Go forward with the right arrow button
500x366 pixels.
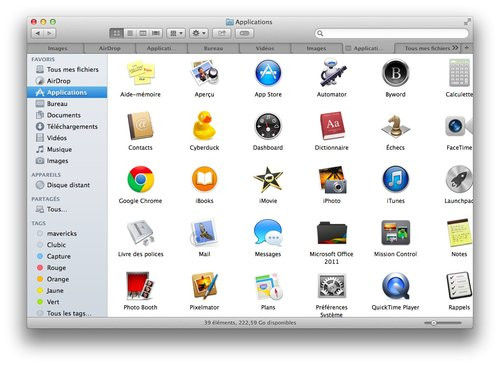pos(50,33)
